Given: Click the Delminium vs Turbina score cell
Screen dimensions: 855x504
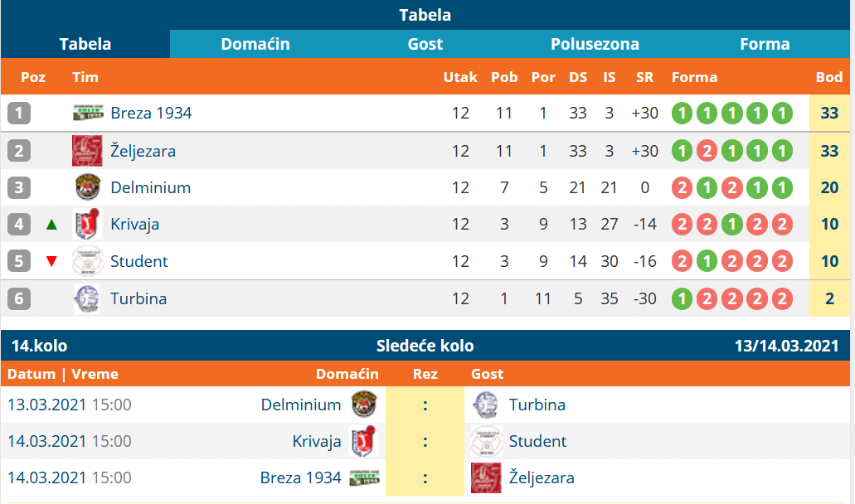Looking at the screenshot, I should [x=425, y=405].
